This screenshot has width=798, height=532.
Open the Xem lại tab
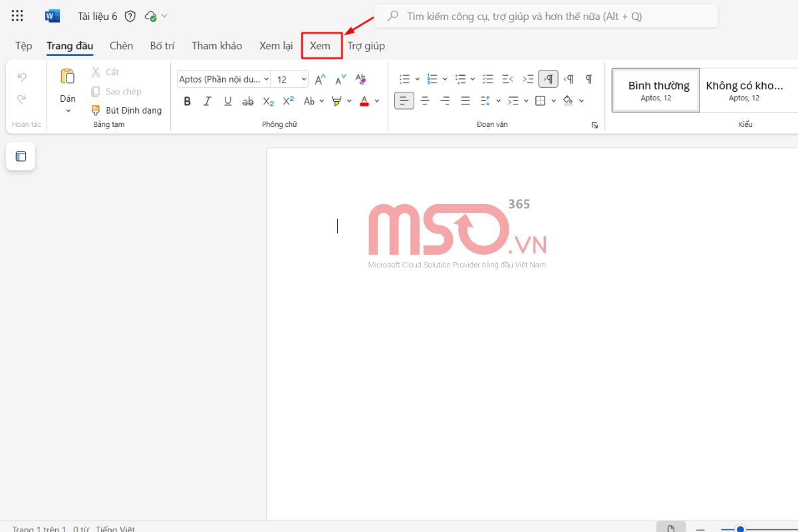click(276, 46)
